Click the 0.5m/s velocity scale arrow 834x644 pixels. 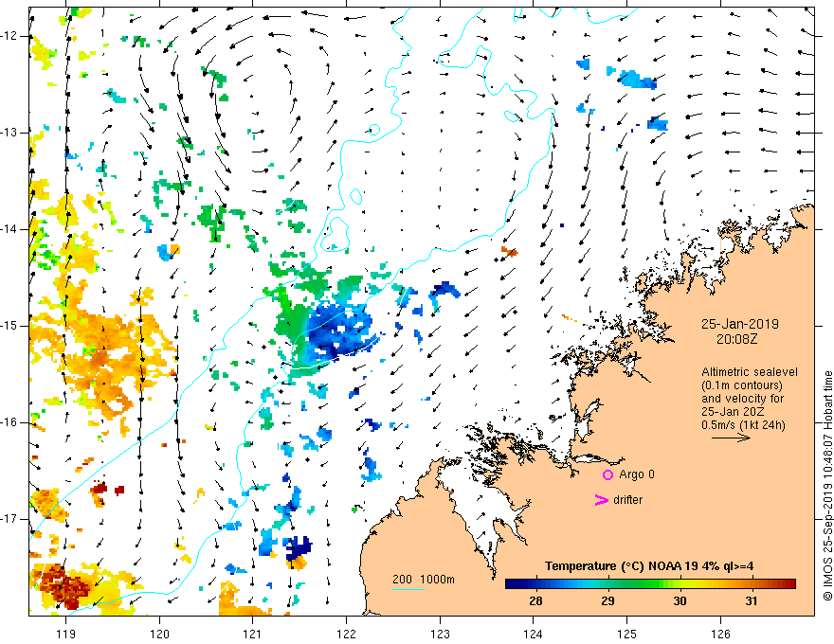click(731, 438)
